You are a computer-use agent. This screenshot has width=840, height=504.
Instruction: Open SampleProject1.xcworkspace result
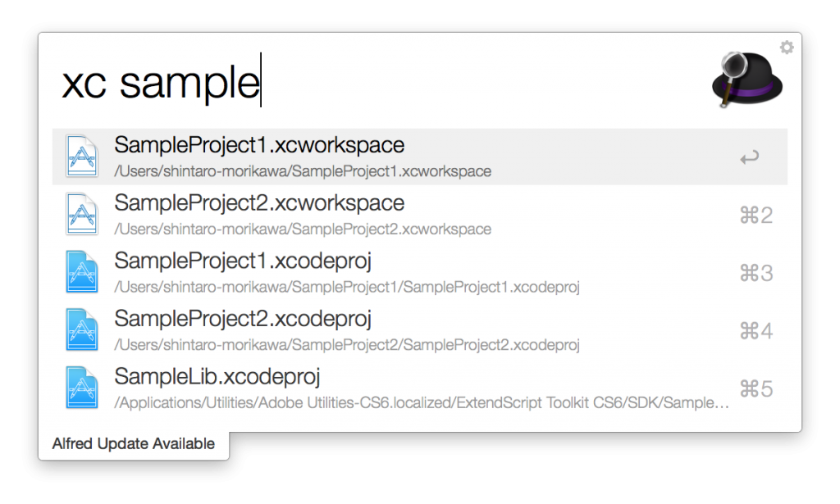click(259, 146)
